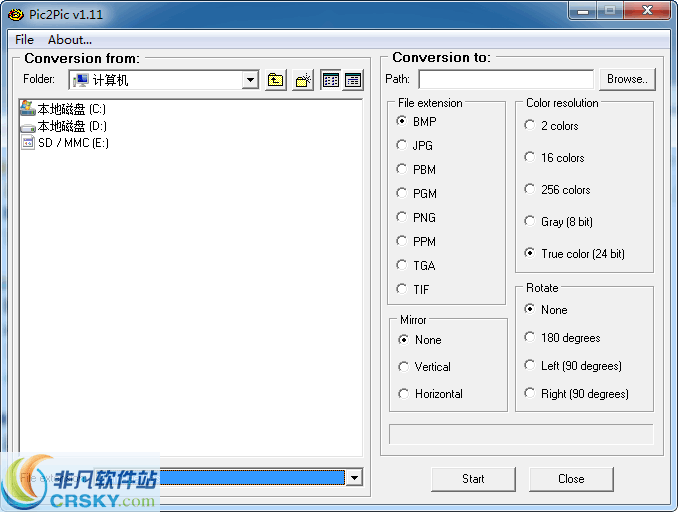Click the Pic2Pic title bar app icon

click(x=16, y=15)
